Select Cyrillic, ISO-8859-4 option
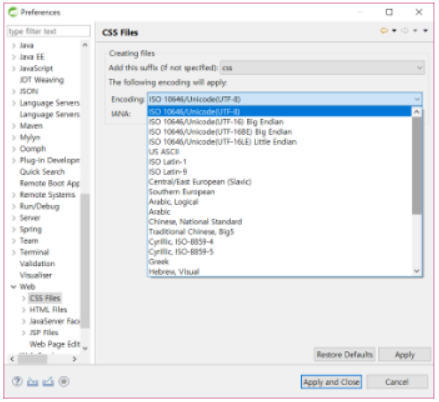Screen dimensions: 439x402 (x=279, y=242)
